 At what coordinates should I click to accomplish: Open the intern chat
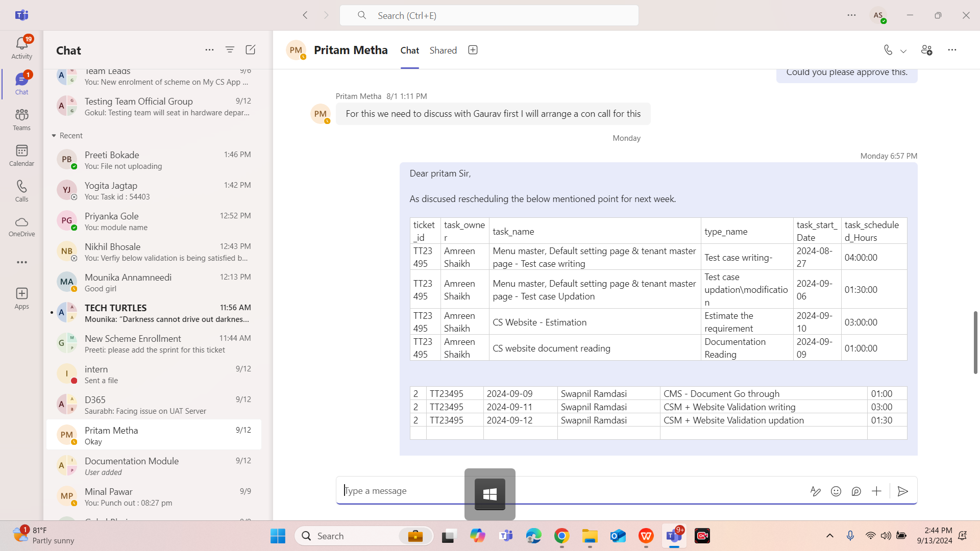(154, 374)
